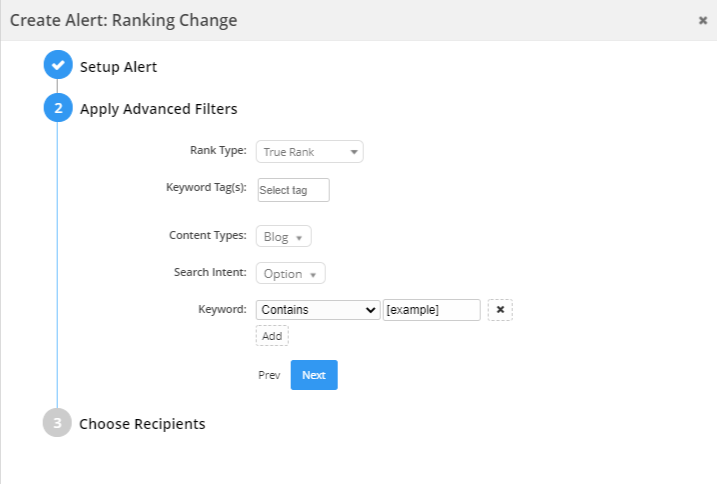The width and height of the screenshot is (717, 484).
Task: Click the Keyword Tag(s) field label
Action: click(206, 187)
